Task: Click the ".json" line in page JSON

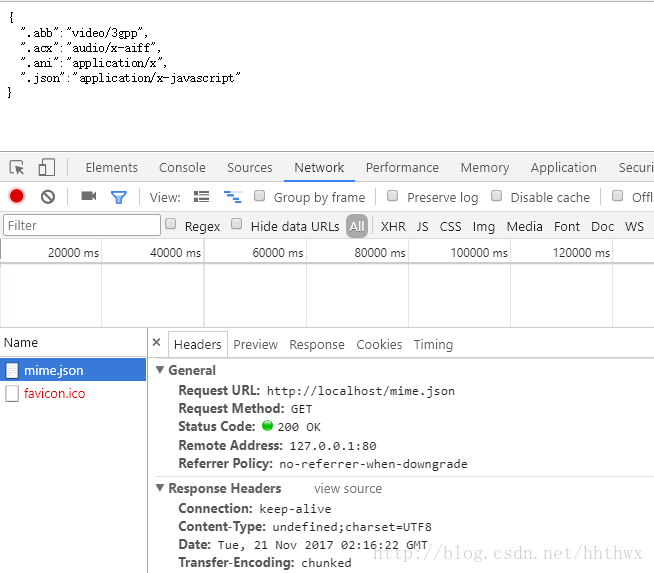Action: [131, 78]
